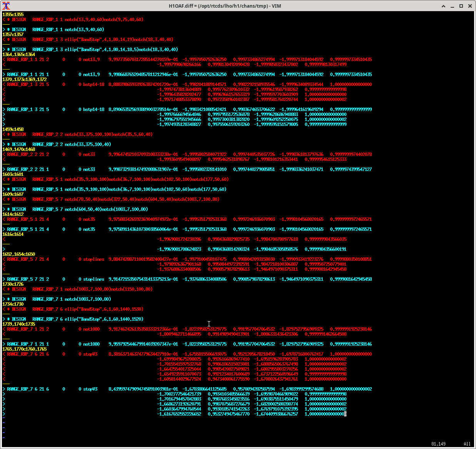Viewport: 476px width, 449px height.
Task: Click hunk header 1459c1458
Action: click(13, 129)
